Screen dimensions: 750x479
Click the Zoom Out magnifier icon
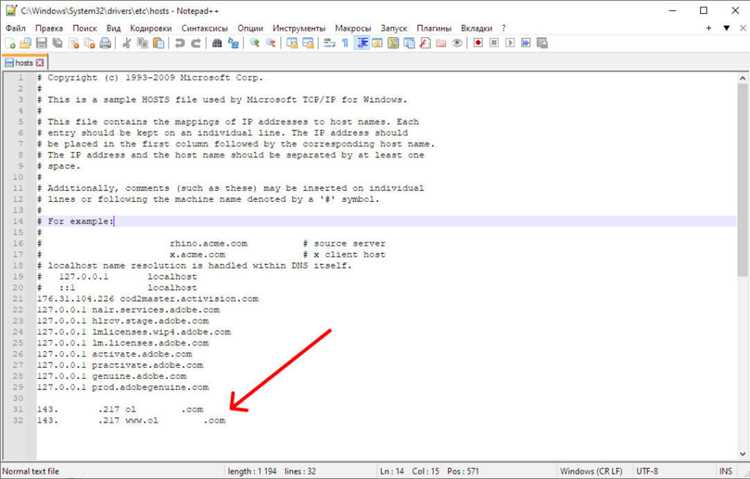click(271, 43)
